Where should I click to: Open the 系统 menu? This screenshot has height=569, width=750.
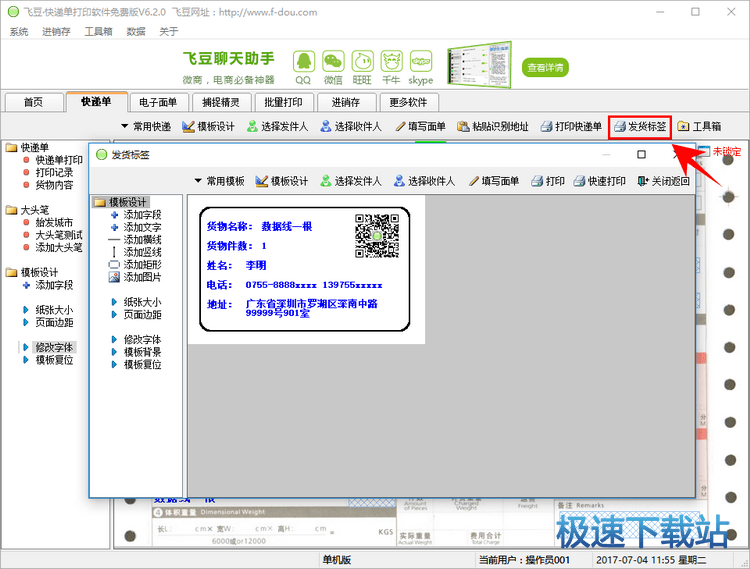19,32
